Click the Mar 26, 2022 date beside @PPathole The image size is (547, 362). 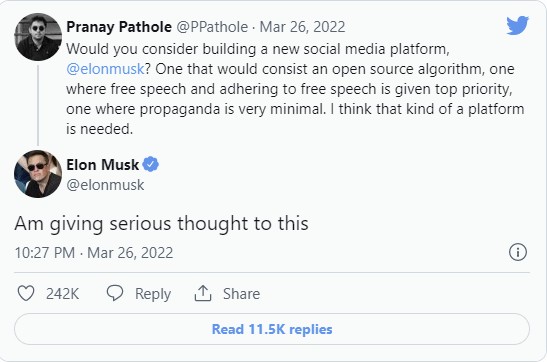click(302, 27)
